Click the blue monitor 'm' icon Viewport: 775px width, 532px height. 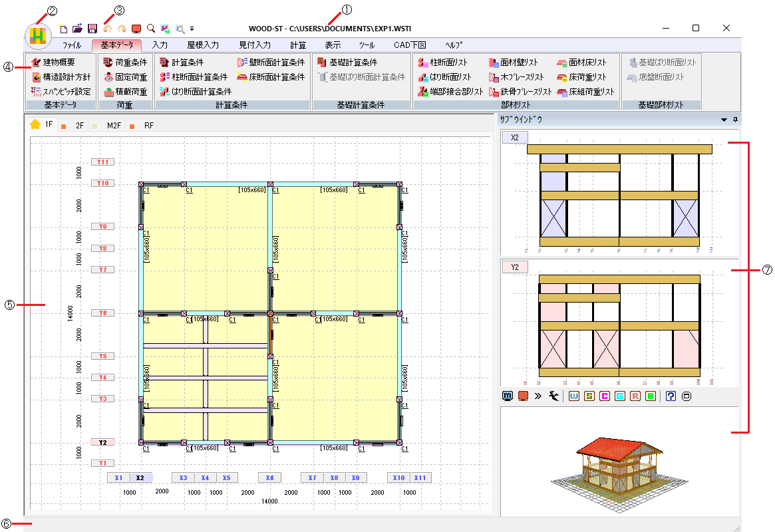(508, 396)
